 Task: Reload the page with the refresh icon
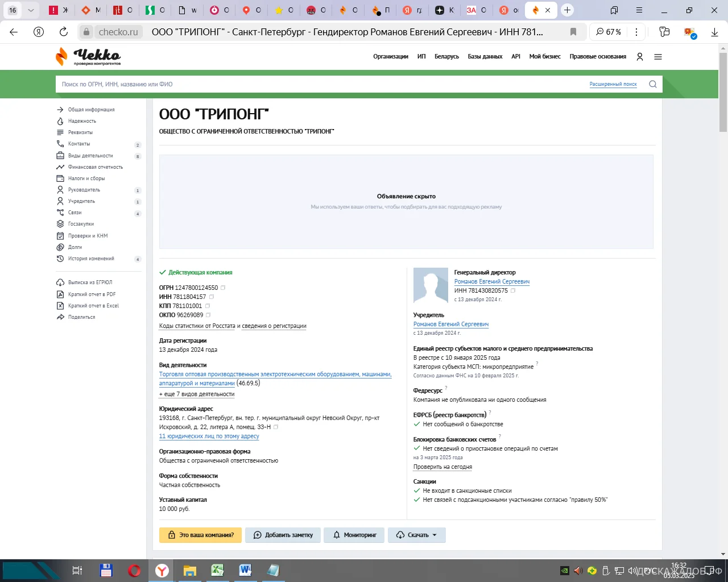64,32
